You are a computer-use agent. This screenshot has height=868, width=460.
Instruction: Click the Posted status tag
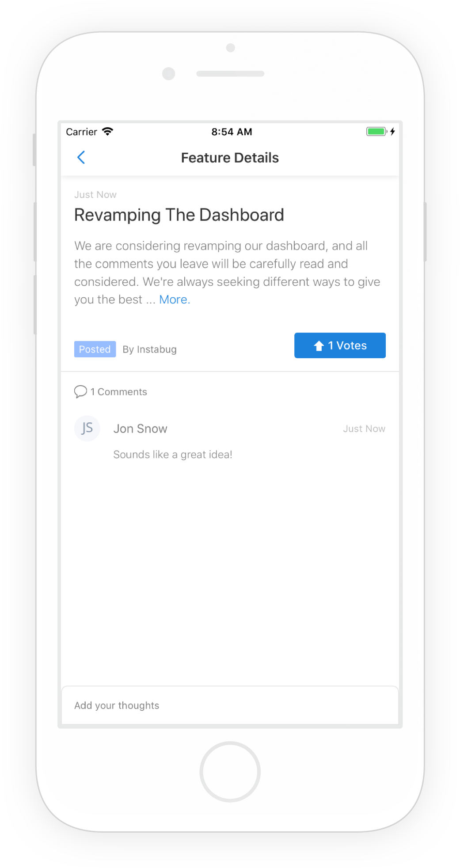[x=95, y=349]
